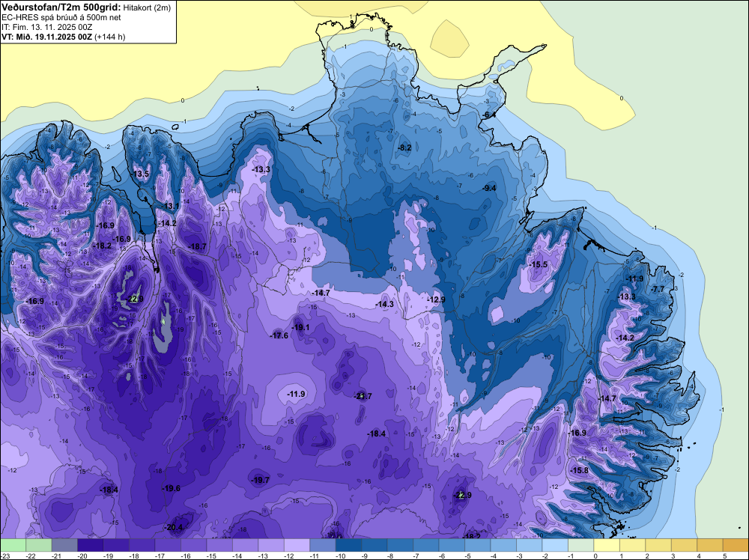
Task: Choose the yellow legend swatch labeled 2
Action: [658, 545]
